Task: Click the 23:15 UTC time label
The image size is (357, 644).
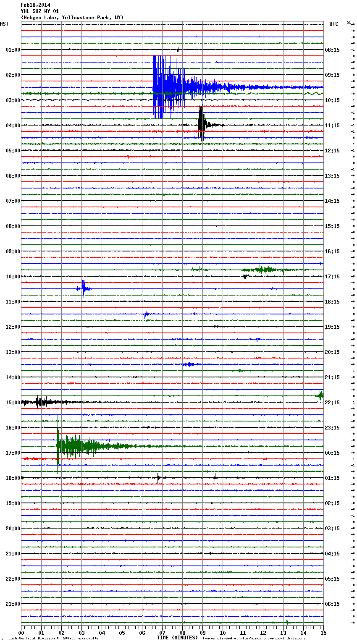Action: tap(332, 428)
